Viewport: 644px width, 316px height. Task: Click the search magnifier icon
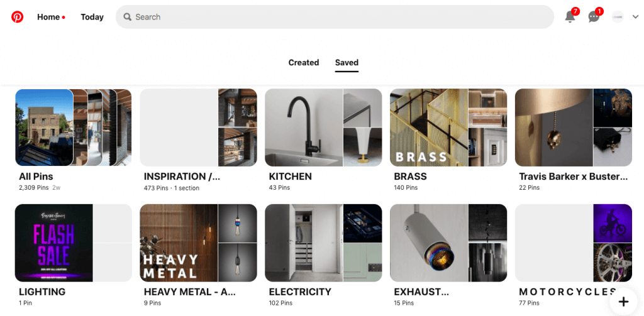click(x=128, y=17)
